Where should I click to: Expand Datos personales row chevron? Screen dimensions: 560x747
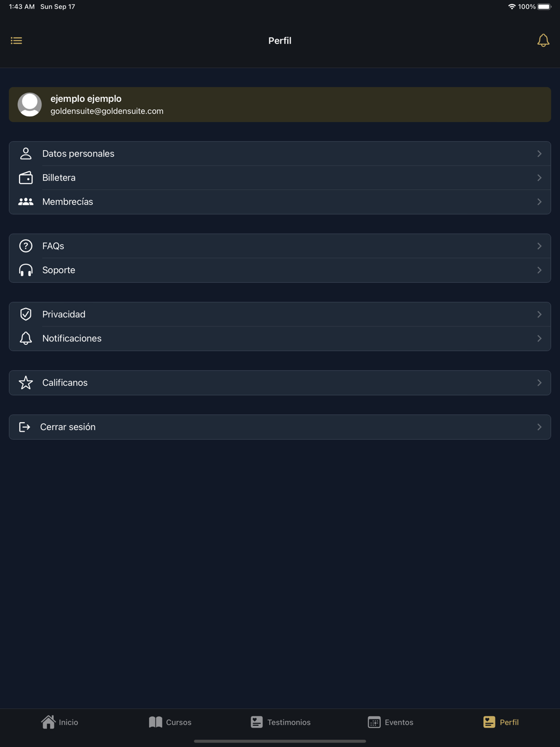[x=539, y=153]
